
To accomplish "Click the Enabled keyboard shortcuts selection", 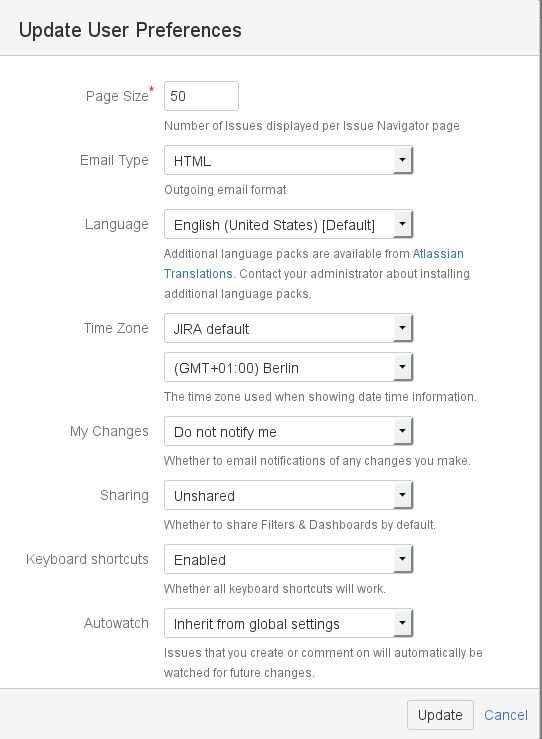I will coord(288,559).
